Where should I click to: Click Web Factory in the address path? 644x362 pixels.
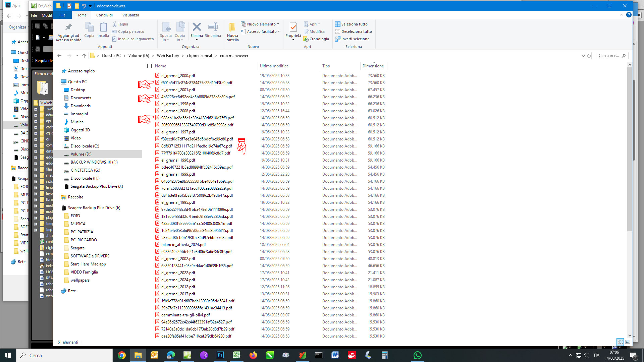(168, 56)
